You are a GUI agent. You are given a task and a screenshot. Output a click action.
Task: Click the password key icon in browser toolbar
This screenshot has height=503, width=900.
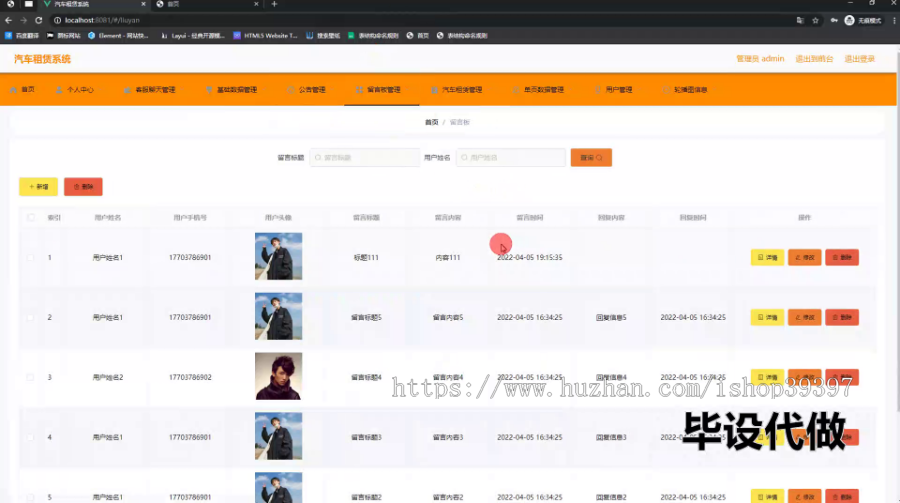tap(833, 20)
